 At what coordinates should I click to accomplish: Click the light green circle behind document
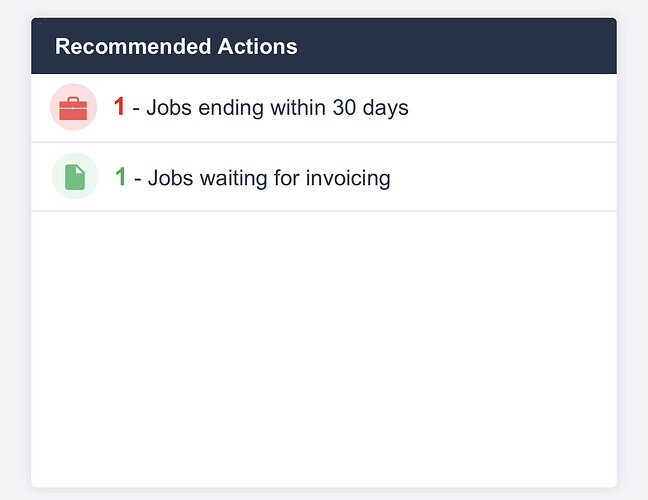(x=75, y=176)
